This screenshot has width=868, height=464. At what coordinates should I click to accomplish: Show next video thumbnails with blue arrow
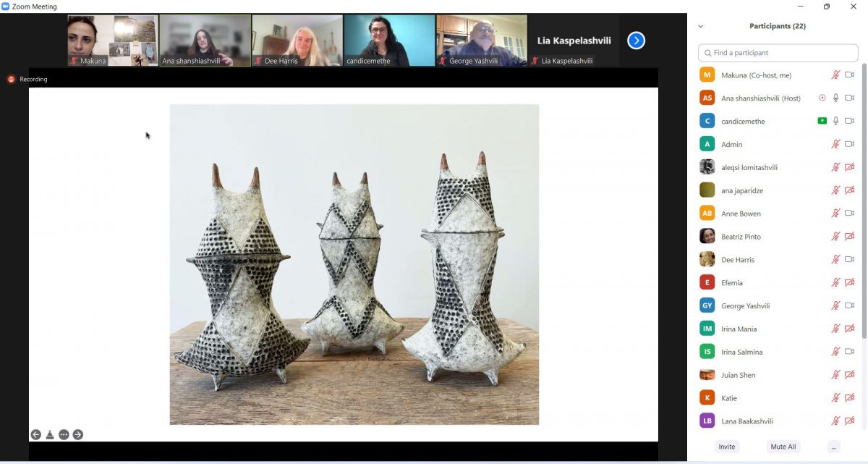636,41
